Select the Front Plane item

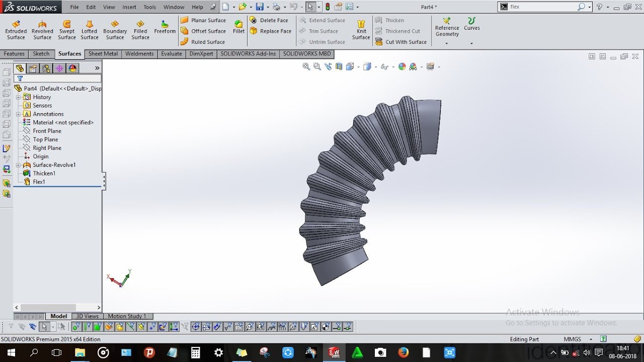[42, 131]
